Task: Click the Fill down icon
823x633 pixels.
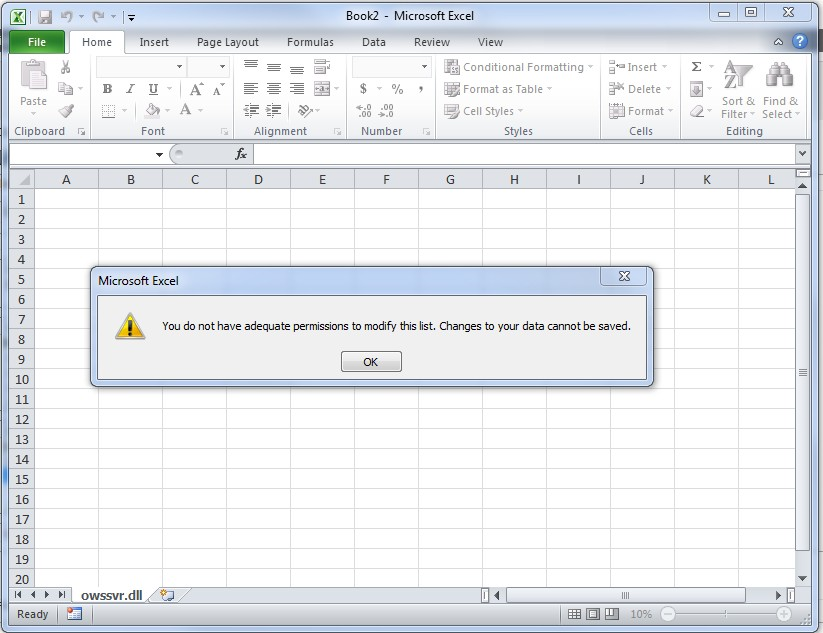Action: pyautogui.click(x=697, y=89)
